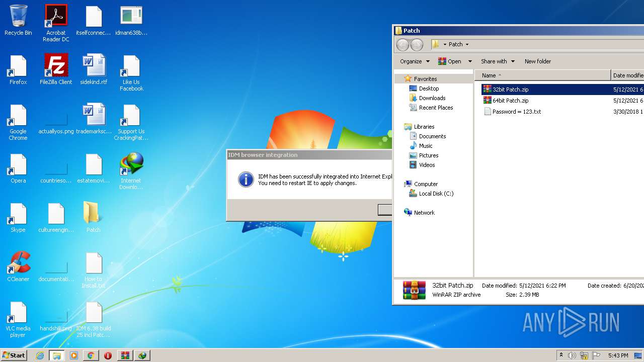
Task: Open the Start menu
Action: tap(14, 355)
